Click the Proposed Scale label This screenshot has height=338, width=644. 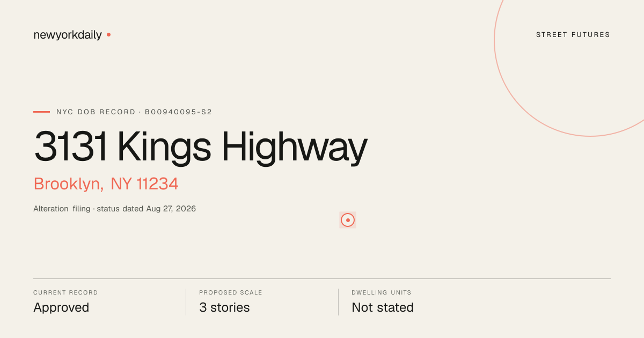tap(231, 293)
